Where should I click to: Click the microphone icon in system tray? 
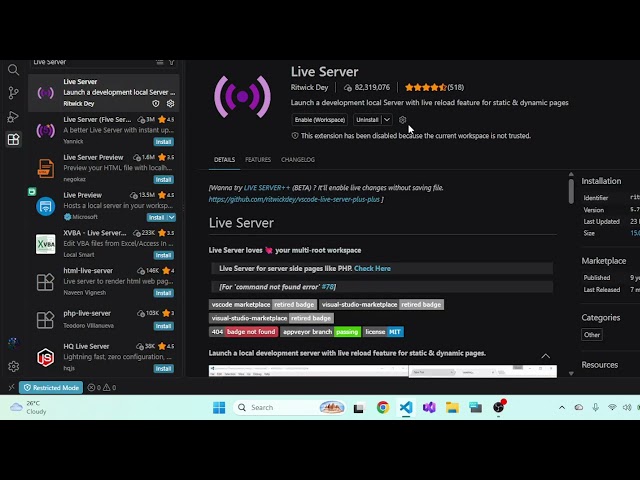[x=596, y=407]
